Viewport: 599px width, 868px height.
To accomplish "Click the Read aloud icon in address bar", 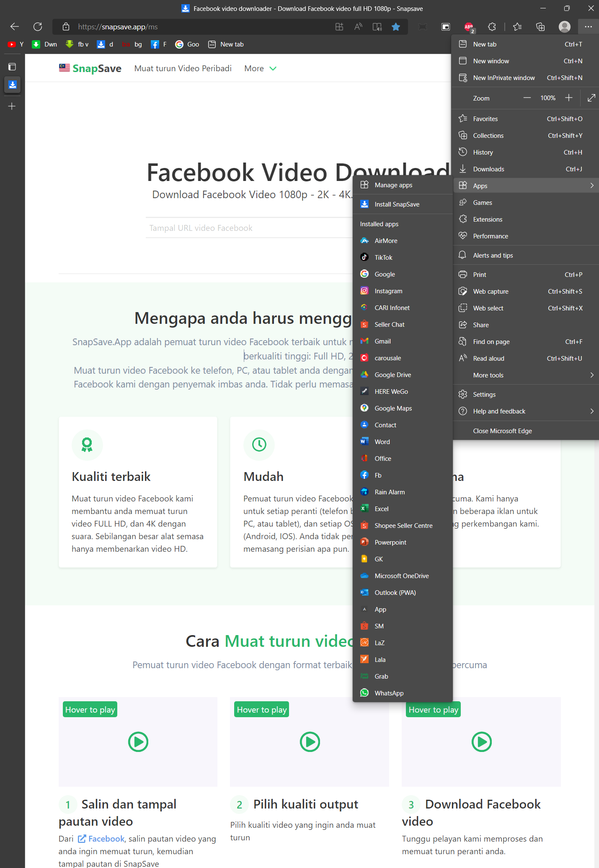I will pyautogui.click(x=358, y=27).
